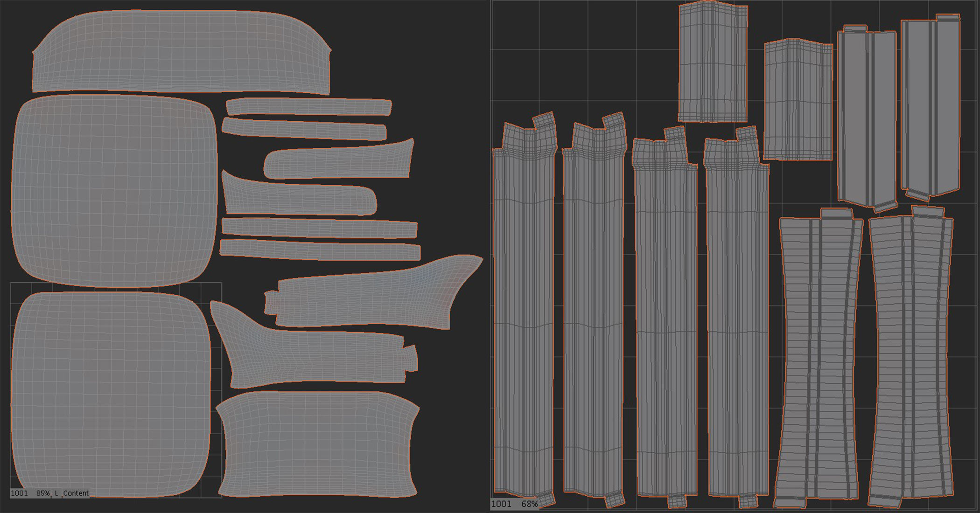Click the 85% packing value in left panel
This screenshot has width=980, height=513.
point(43,493)
